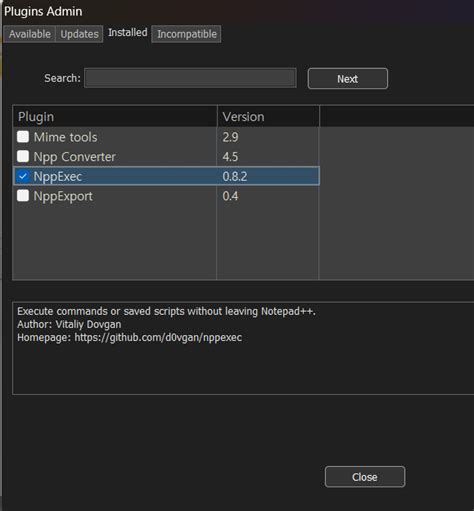The height and width of the screenshot is (511, 474).
Task: Select the Npp Converter plugin name
Action: pos(75,157)
